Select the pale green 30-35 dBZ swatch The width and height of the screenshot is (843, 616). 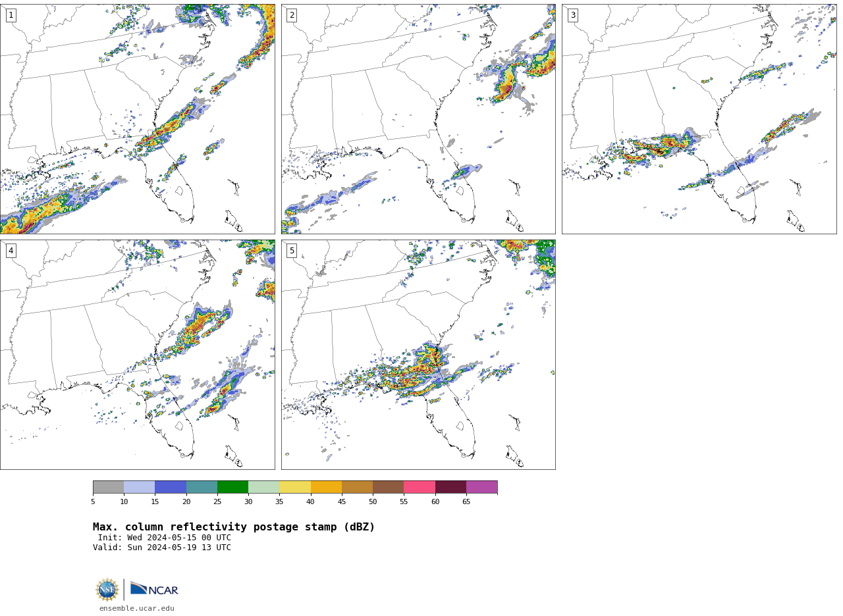(x=263, y=487)
